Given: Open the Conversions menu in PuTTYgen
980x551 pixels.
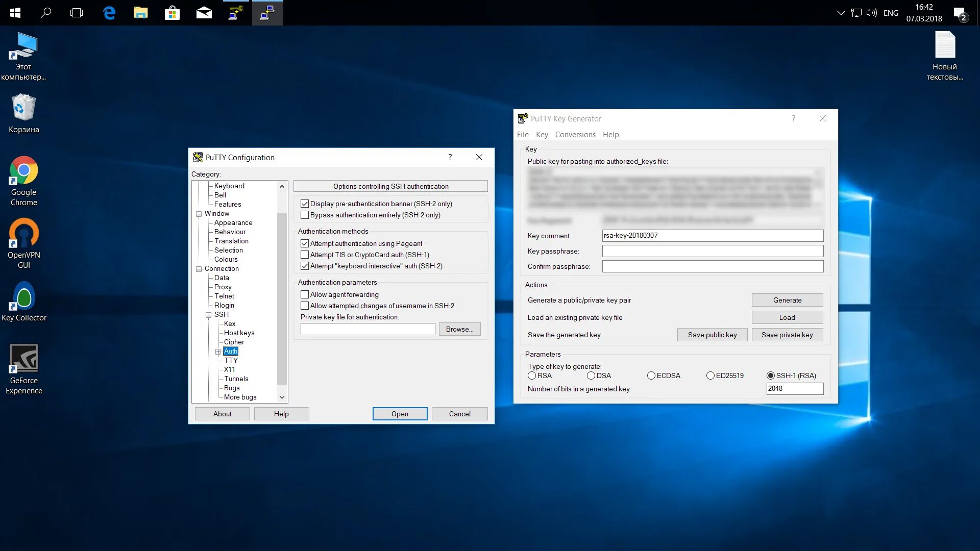Looking at the screenshot, I should (x=575, y=135).
